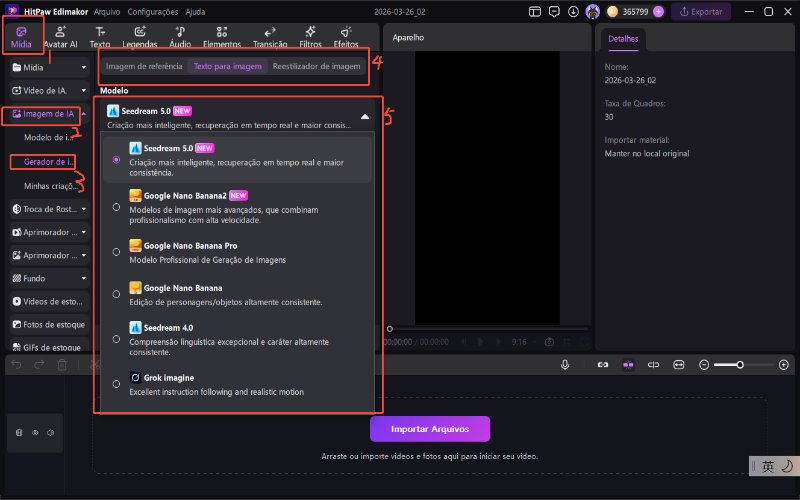Screen dimensions: 800x500
Task: Open Fotos de estoque section
Action: pos(49,324)
